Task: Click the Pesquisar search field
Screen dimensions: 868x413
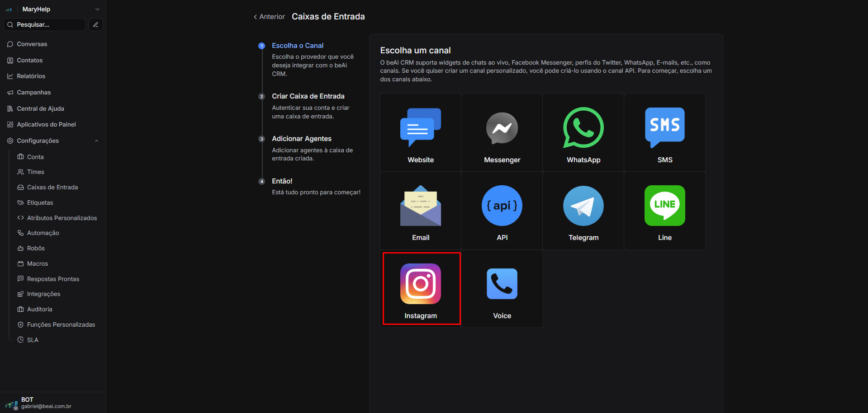Action: (x=45, y=25)
